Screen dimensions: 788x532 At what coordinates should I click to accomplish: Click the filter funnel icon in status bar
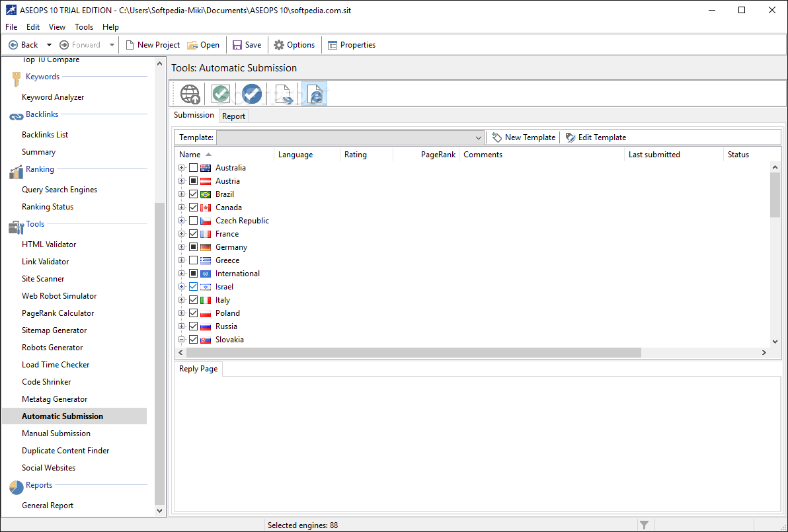coord(645,525)
